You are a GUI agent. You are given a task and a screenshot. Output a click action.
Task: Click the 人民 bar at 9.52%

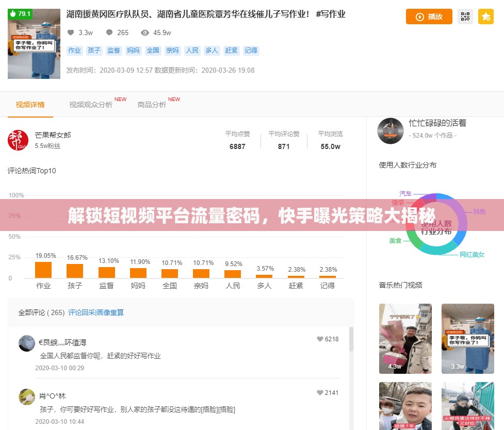(x=233, y=274)
